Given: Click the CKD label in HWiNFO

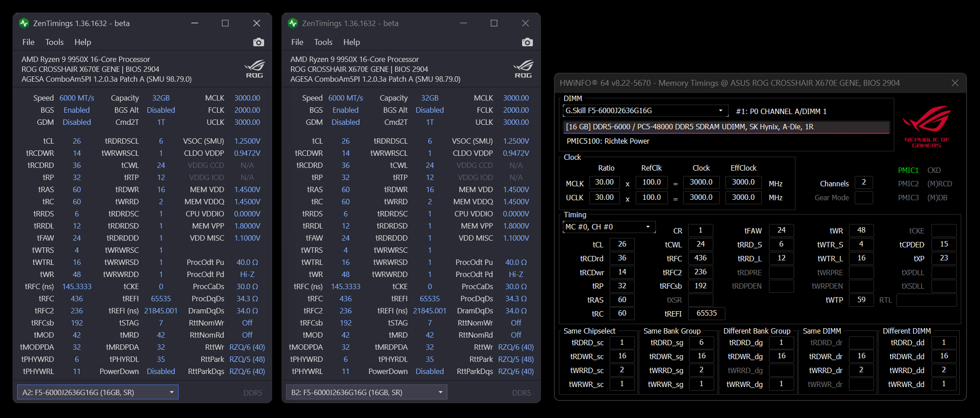Looking at the screenshot, I should coord(934,170).
